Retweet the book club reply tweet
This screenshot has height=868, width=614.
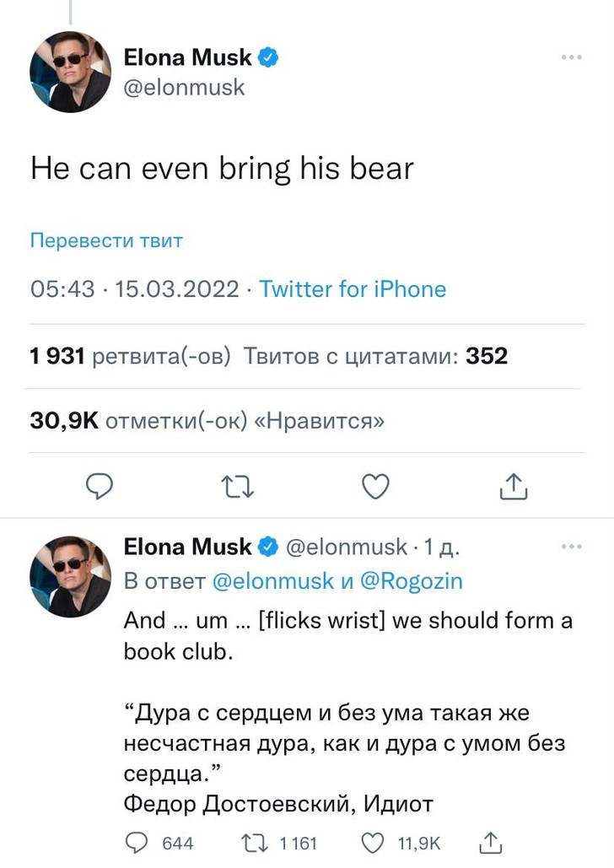click(252, 842)
